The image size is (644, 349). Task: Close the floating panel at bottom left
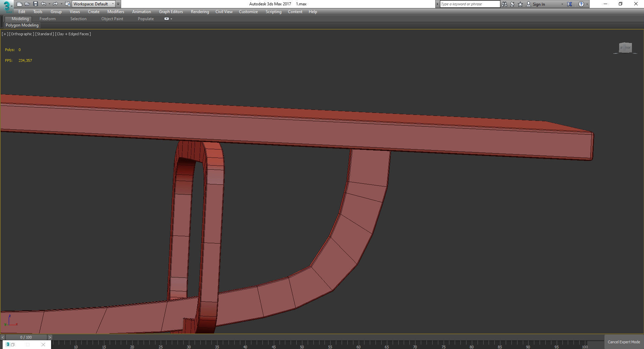point(43,345)
